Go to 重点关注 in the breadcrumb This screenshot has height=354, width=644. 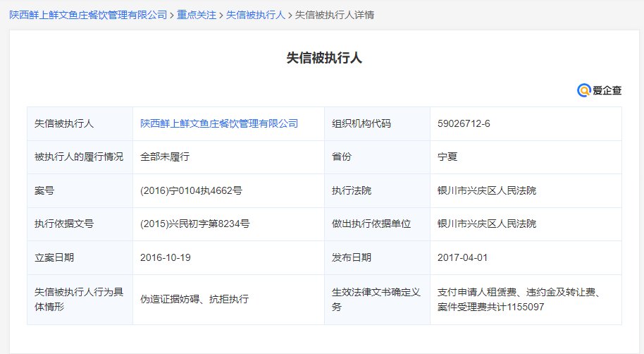coord(197,14)
